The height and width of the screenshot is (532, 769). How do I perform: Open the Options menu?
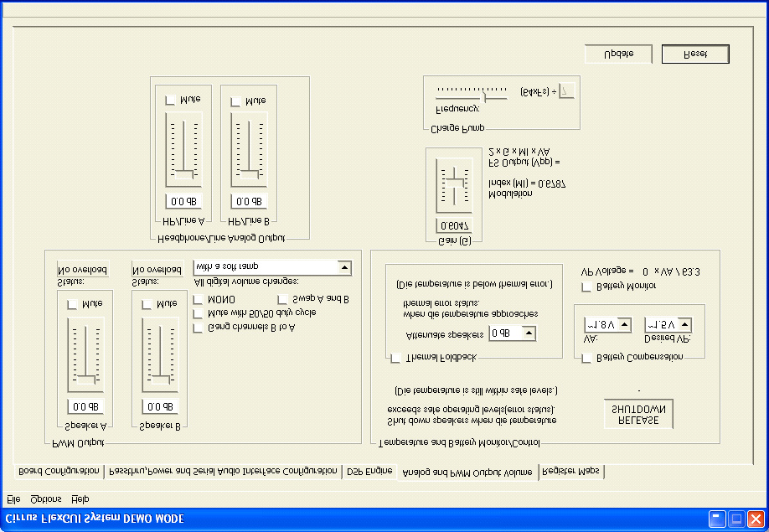(x=44, y=498)
